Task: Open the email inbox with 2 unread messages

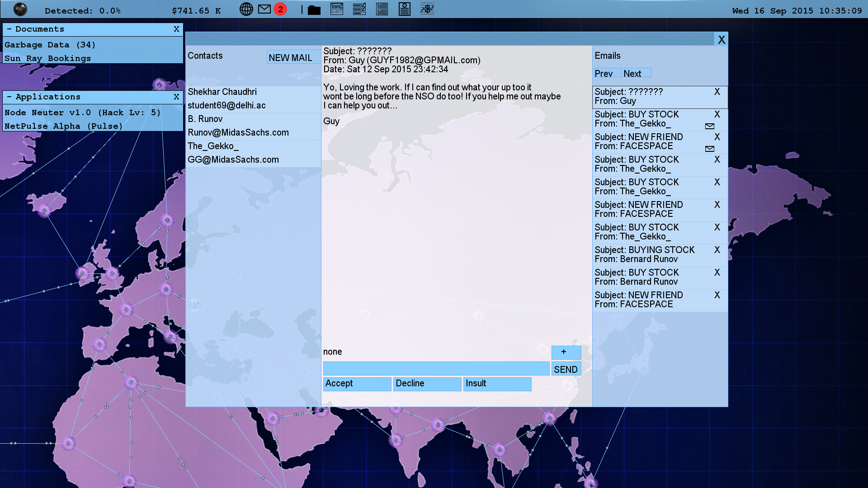Action: pyautogui.click(x=264, y=9)
